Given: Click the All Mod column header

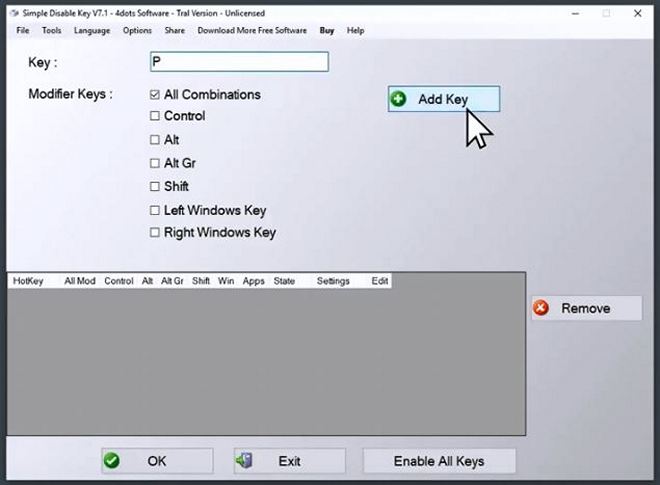Looking at the screenshot, I should click(80, 281).
